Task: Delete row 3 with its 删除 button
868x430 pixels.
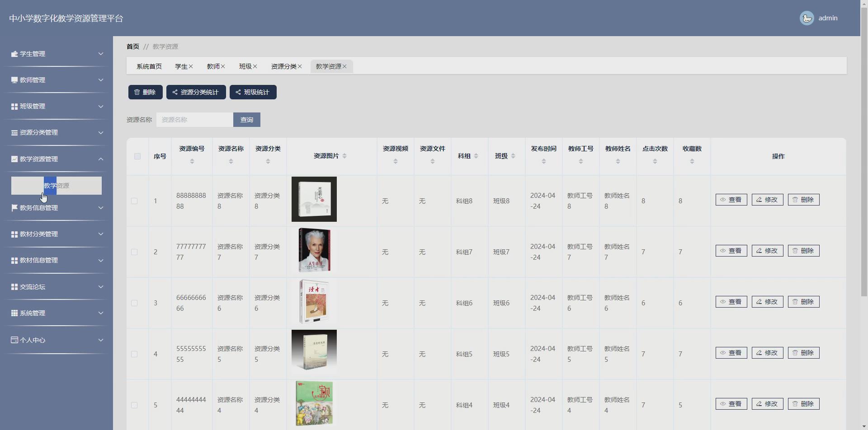Action: [804, 302]
